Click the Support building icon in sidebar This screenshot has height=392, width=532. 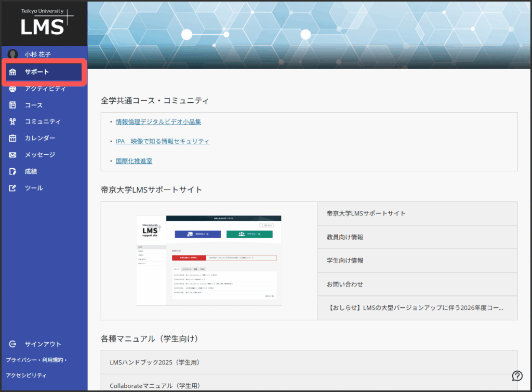13,72
